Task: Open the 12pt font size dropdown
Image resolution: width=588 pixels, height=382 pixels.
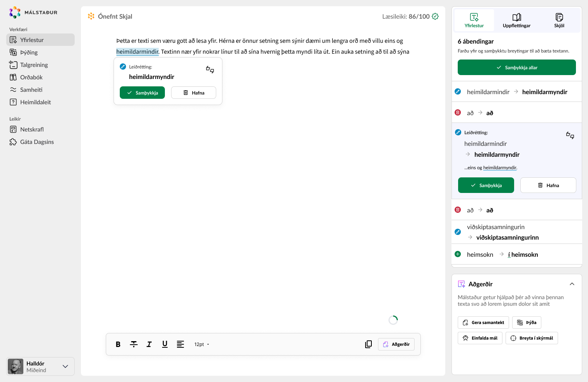Action: point(202,344)
